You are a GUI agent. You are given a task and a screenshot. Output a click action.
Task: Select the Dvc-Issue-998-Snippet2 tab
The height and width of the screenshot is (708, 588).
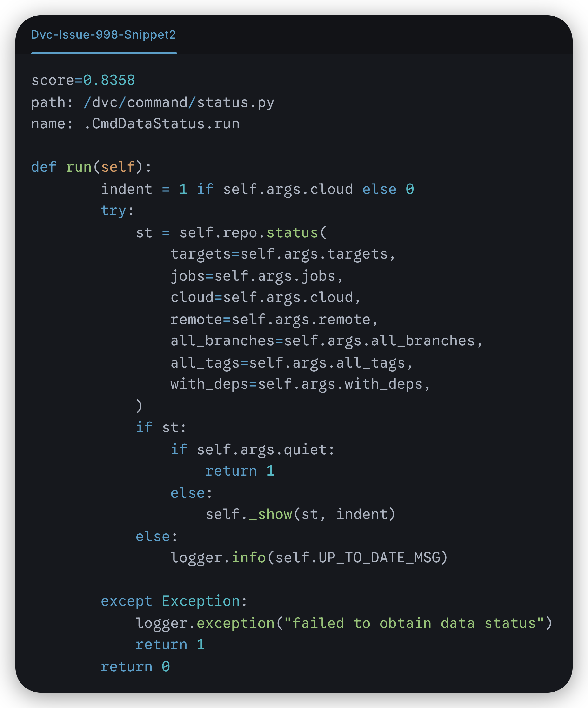[103, 35]
